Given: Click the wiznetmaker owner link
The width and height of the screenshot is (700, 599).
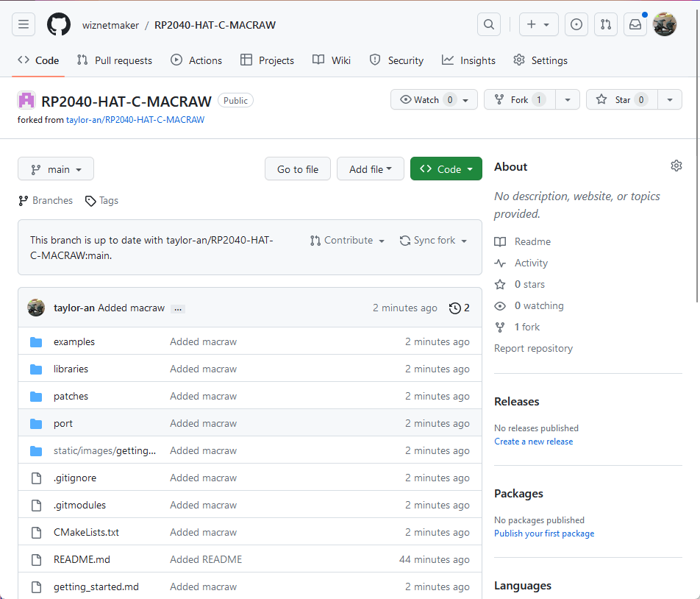Looking at the screenshot, I should click(111, 25).
